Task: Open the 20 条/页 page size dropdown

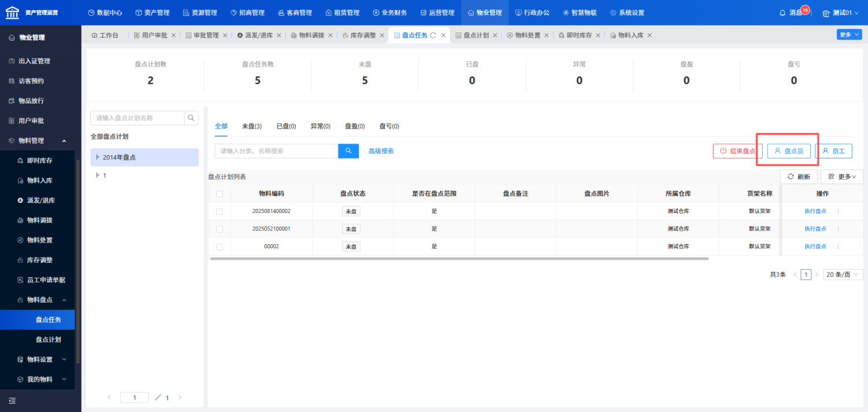Action: 842,275
